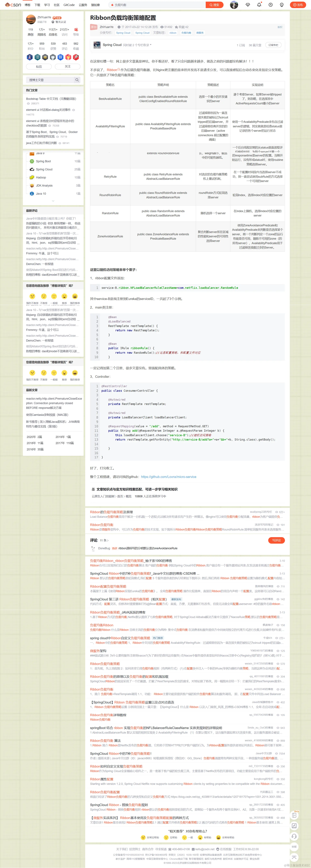Screen dimensions: 311x868
Task: Click the orange '写评论' button
Action: pos(276,540)
